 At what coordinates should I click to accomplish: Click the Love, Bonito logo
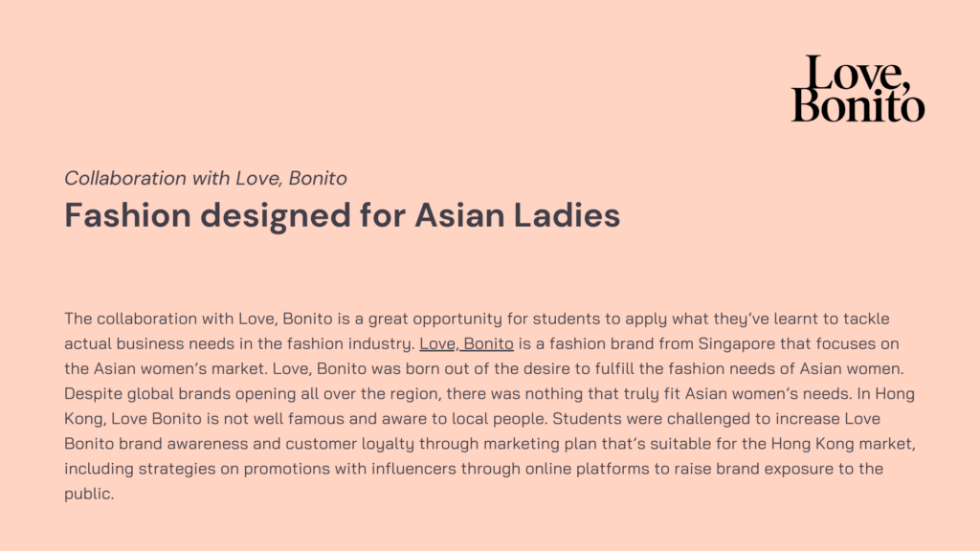click(x=857, y=89)
